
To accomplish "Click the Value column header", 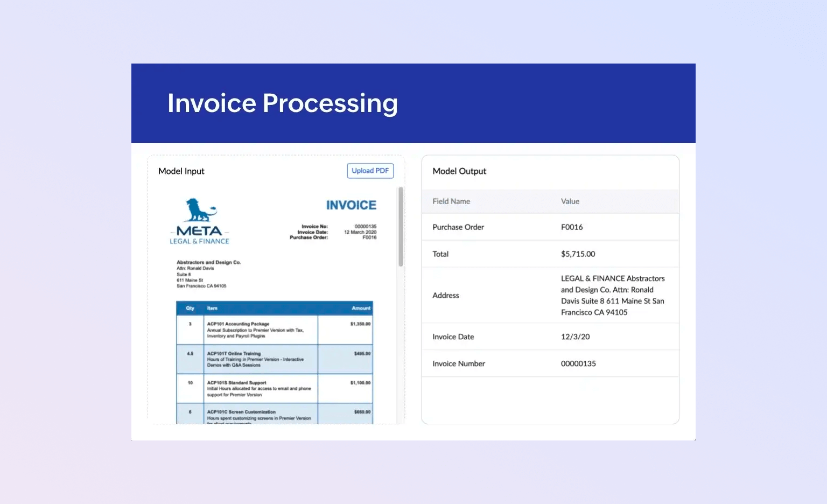I will 570,201.
